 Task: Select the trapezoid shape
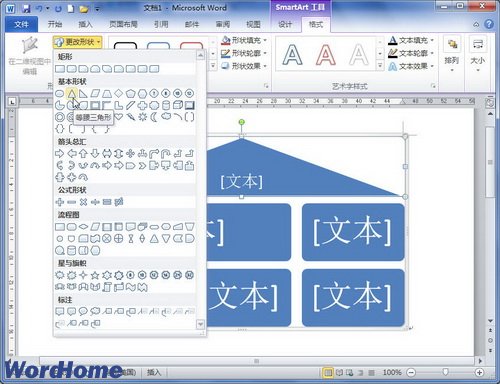click(x=107, y=94)
